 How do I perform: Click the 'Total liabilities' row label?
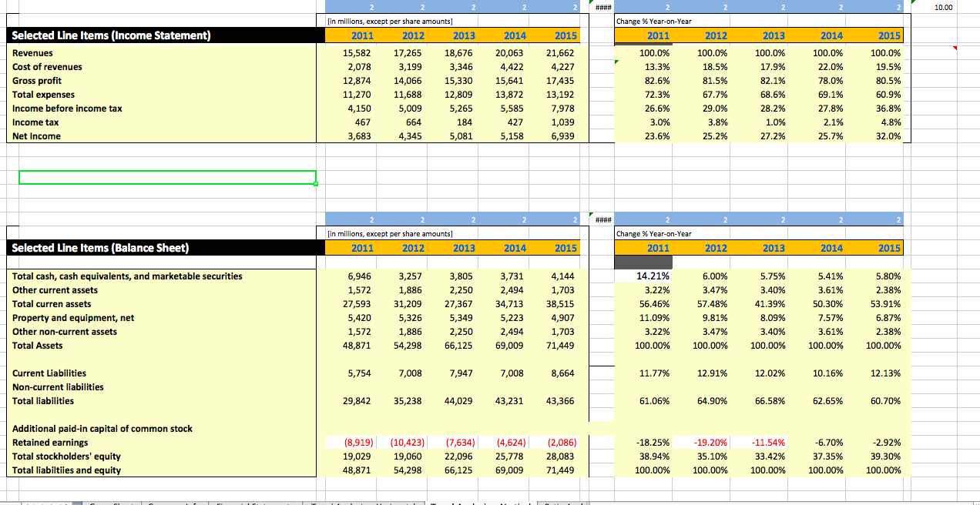[x=43, y=401]
